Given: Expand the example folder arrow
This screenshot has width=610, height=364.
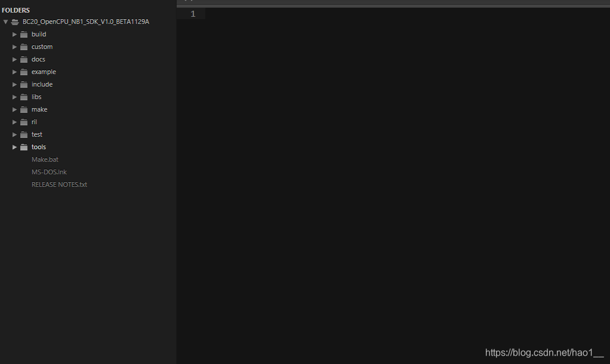Looking at the screenshot, I should click(14, 72).
